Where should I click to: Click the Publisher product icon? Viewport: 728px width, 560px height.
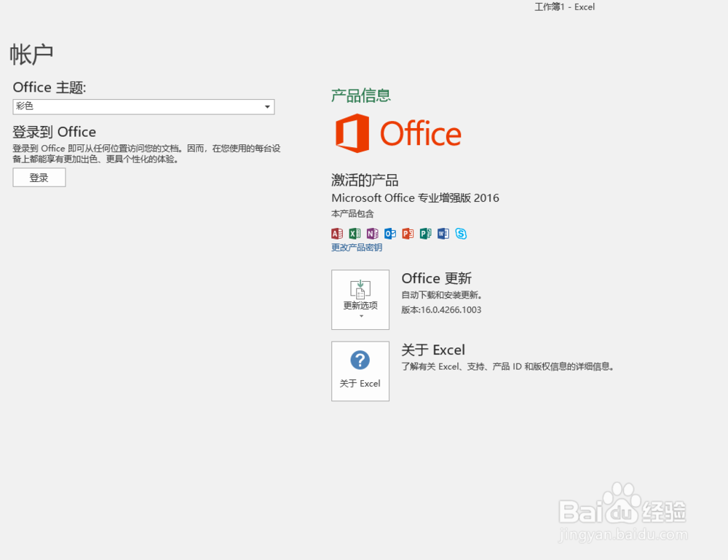tap(425, 234)
